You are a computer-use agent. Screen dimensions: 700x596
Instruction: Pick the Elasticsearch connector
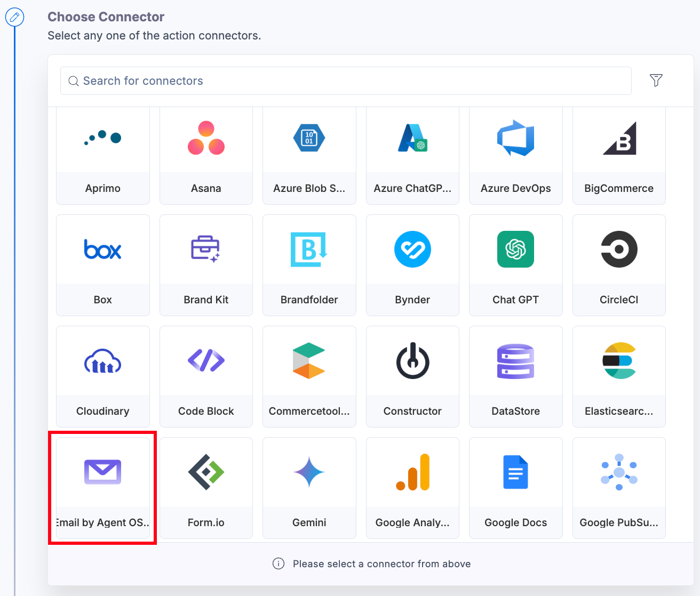click(619, 377)
